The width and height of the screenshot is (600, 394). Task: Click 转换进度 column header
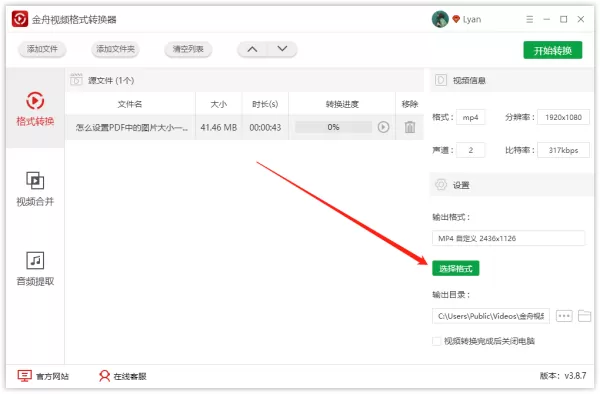[342, 104]
